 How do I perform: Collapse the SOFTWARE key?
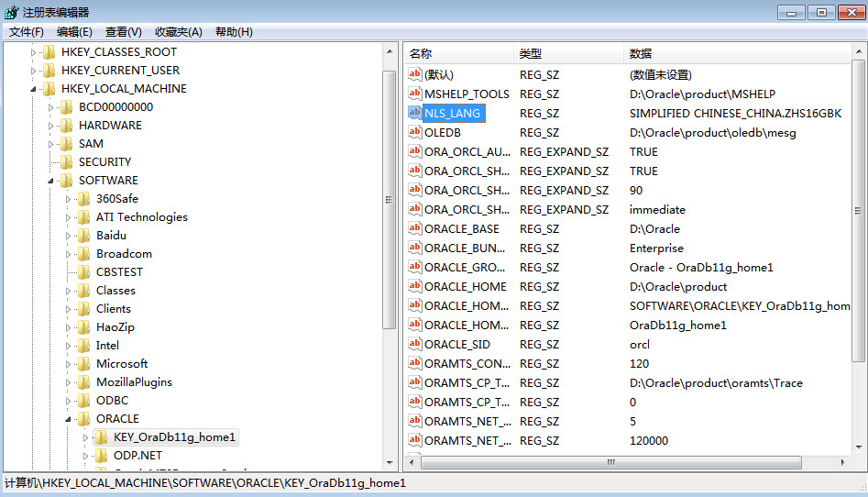click(x=50, y=181)
